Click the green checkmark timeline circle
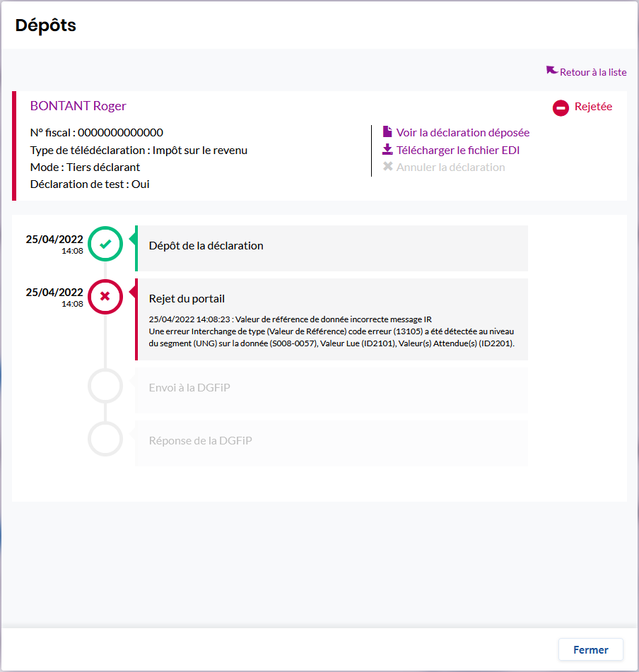 (x=105, y=244)
